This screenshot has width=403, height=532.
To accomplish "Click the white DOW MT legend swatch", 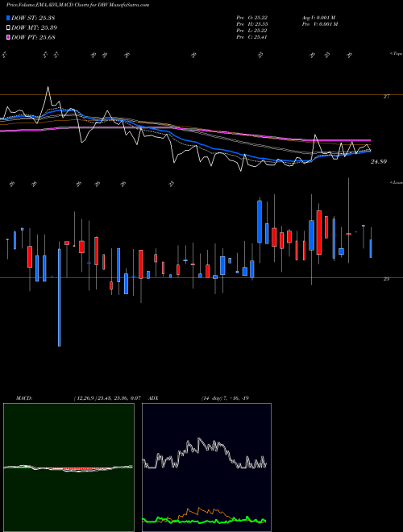I will pos(9,28).
